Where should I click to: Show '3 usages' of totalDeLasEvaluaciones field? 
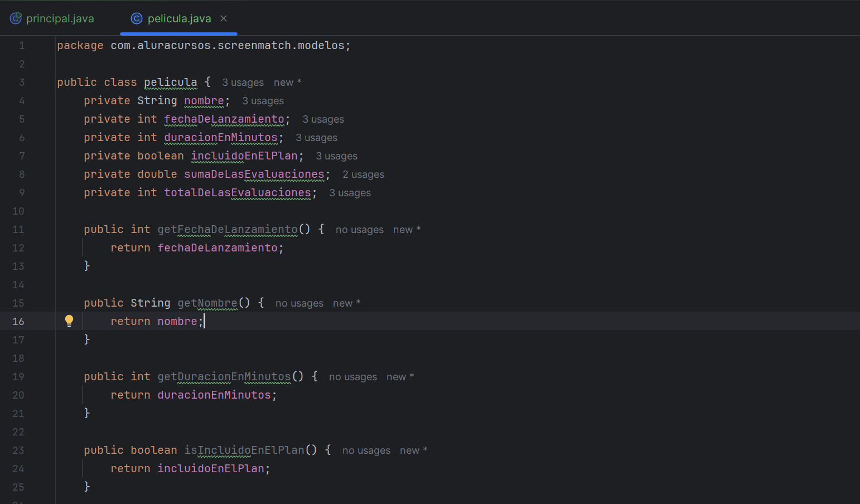350,193
